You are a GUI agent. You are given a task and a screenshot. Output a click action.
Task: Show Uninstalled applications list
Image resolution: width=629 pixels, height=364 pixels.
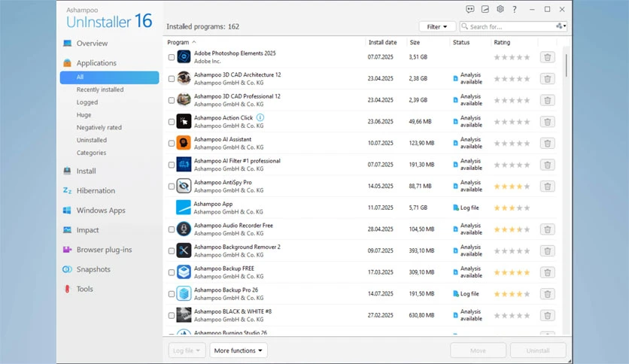92,141
